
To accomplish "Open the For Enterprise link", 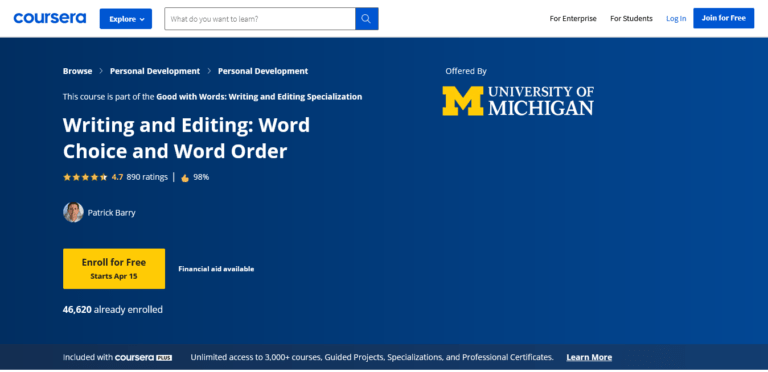I will click(x=573, y=19).
